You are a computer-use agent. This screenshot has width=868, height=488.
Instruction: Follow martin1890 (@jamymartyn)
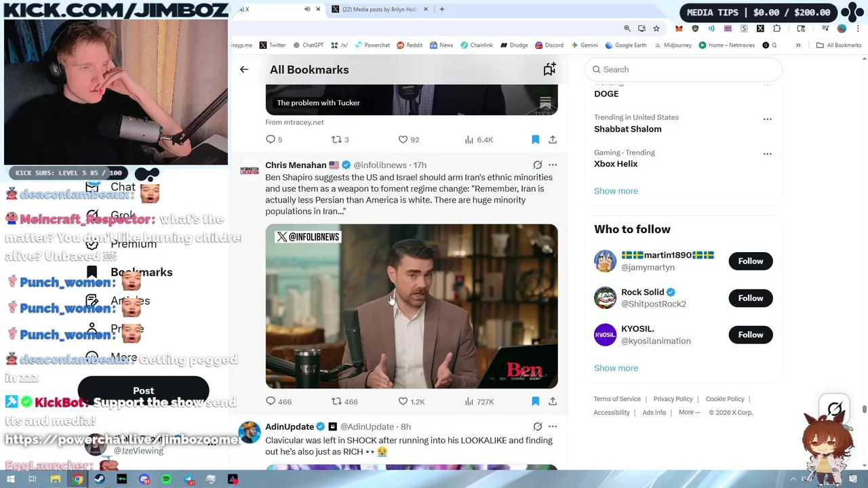point(751,261)
